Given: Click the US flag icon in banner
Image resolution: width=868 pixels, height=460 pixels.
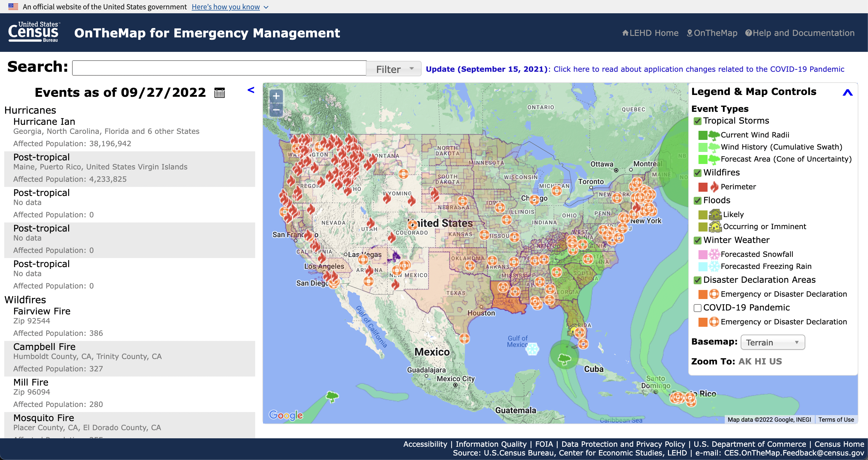Looking at the screenshot, I should click(13, 6).
